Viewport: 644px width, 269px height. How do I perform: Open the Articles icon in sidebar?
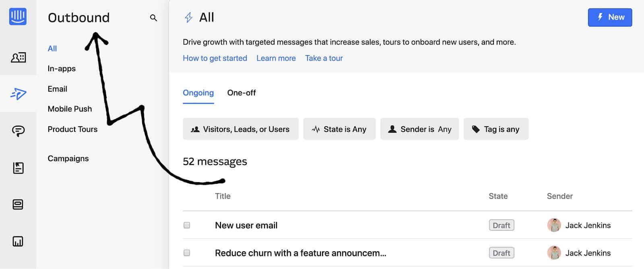[18, 168]
